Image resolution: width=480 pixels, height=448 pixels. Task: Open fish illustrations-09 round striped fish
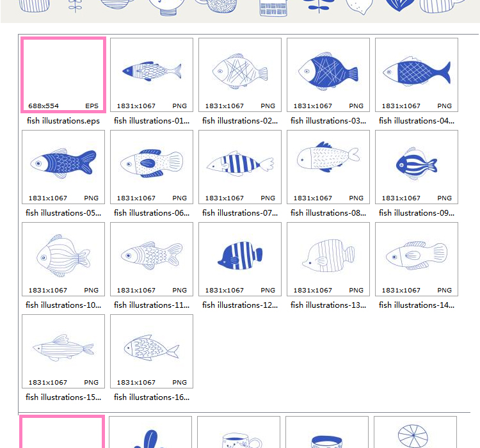point(417,167)
